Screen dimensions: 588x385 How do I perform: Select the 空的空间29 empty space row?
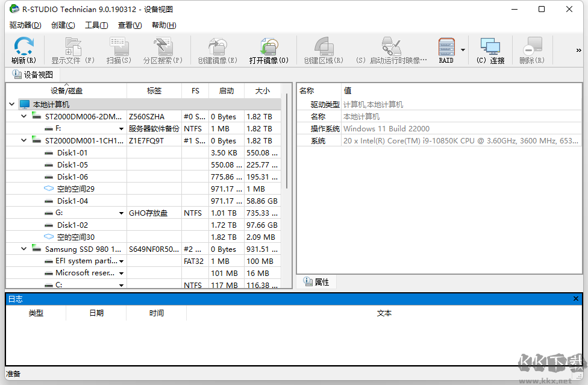143,189
